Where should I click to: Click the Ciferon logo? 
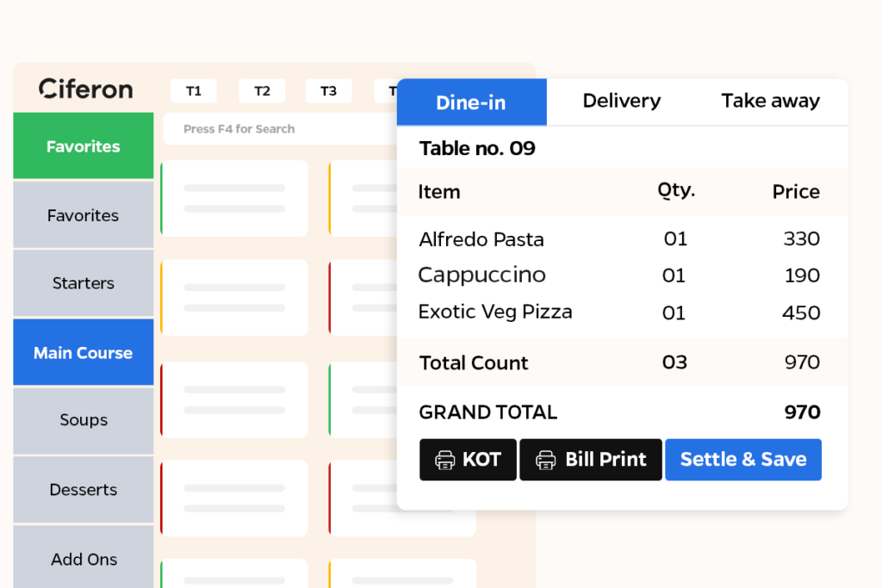[x=85, y=89]
